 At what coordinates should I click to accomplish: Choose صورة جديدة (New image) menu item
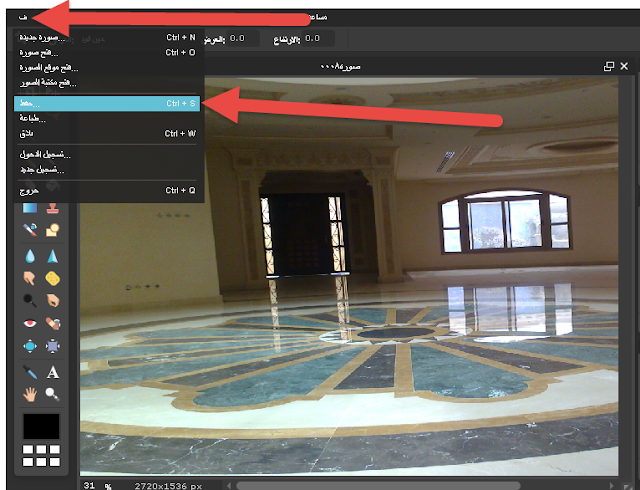[x=107, y=38]
